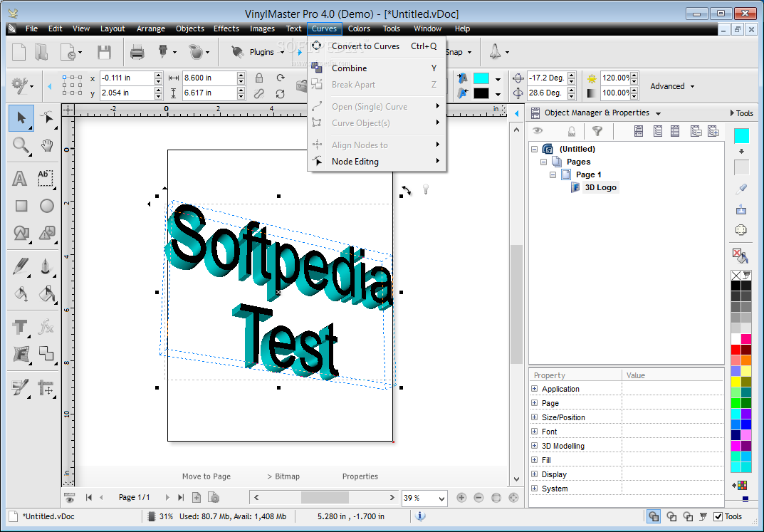Click the Move to Page button

[206, 476]
